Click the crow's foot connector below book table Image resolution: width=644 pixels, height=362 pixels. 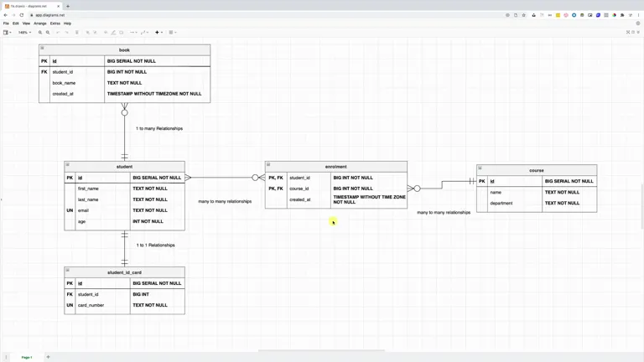pos(124,110)
